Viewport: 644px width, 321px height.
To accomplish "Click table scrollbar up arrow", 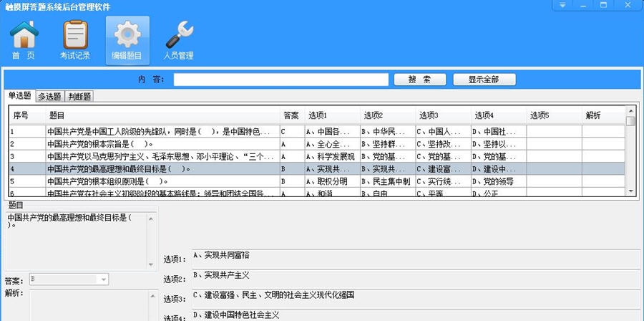I will click(630, 110).
